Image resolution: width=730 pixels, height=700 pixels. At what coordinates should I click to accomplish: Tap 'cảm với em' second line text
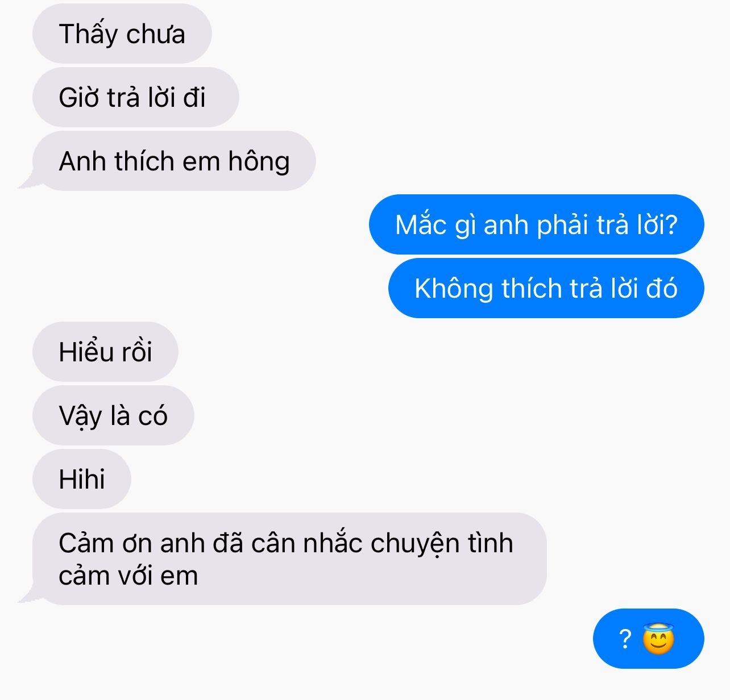pyautogui.click(x=128, y=576)
